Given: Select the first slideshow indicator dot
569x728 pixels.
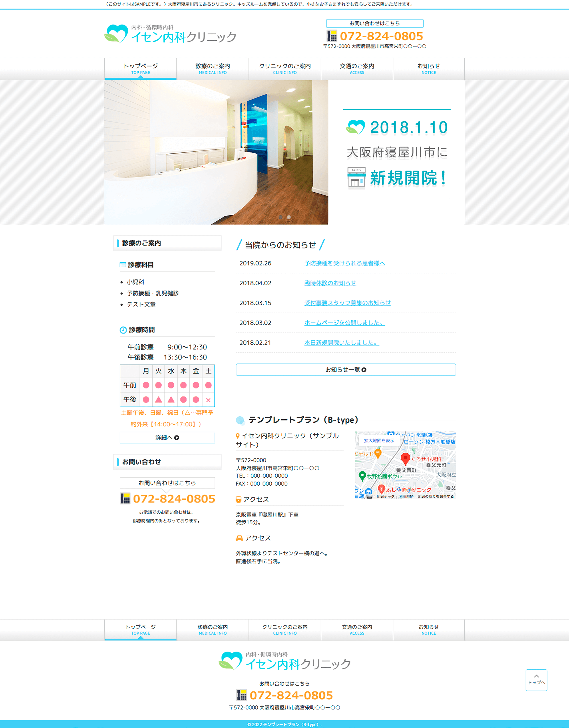Looking at the screenshot, I should 280,217.
